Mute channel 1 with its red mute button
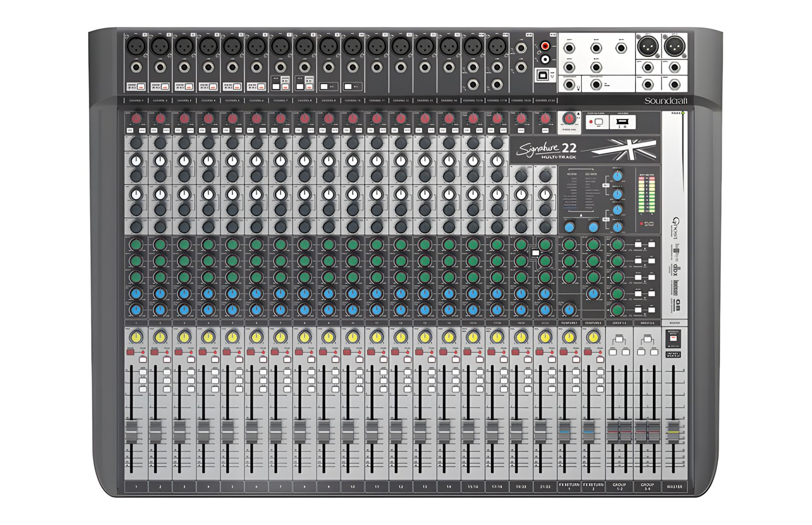 tap(130, 352)
